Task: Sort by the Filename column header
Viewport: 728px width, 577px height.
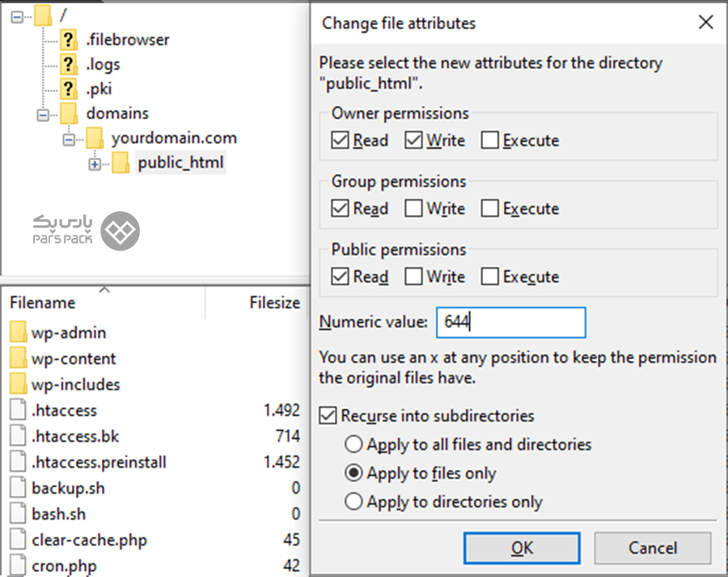Action: pyautogui.click(x=43, y=303)
